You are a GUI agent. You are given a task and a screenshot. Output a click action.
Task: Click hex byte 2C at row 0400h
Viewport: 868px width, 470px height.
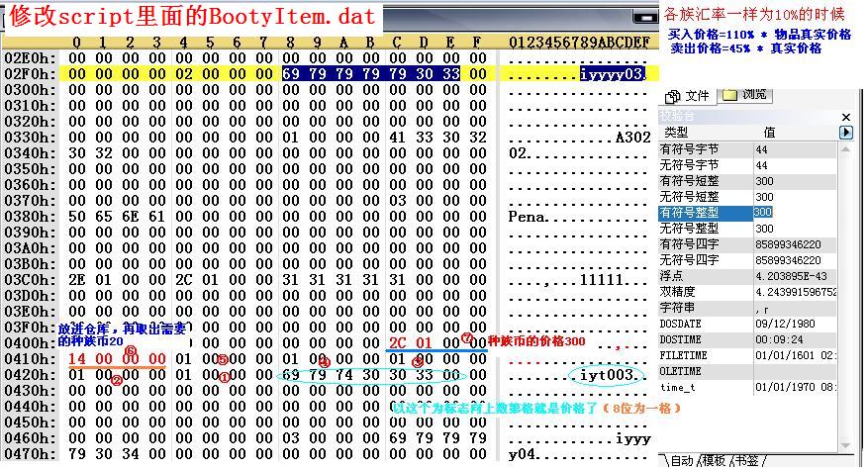(397, 343)
